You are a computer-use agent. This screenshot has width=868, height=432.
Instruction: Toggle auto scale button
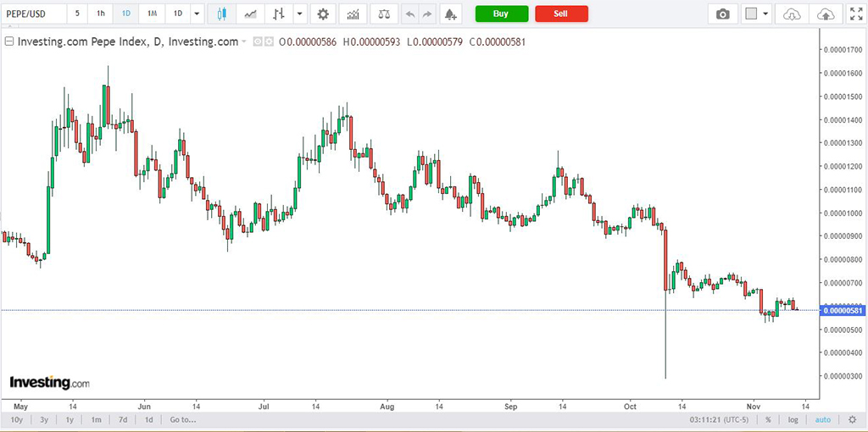(823, 419)
